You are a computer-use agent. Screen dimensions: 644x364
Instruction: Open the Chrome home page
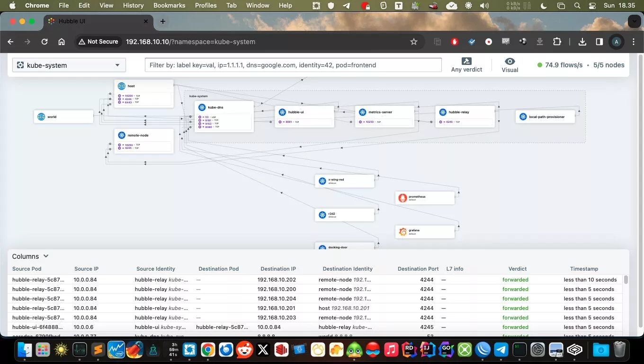pos(62,42)
